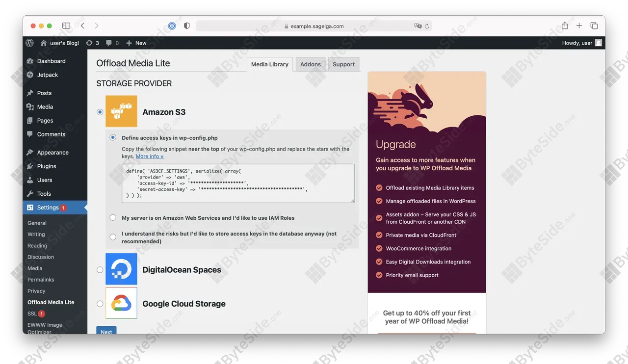Click the Amazon S3 logo

click(121, 111)
